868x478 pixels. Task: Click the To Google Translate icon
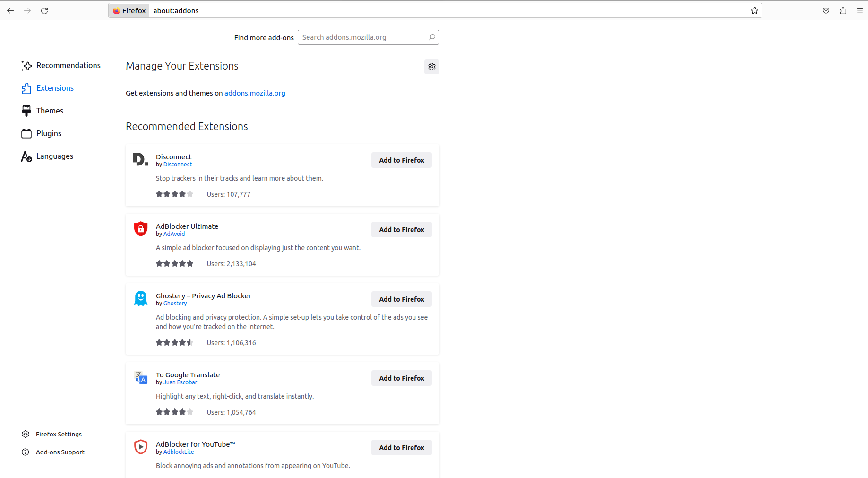[140, 377]
